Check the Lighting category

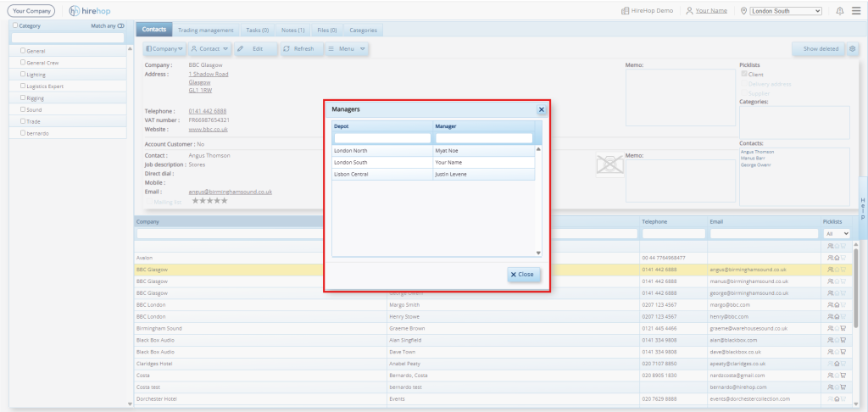tap(23, 74)
